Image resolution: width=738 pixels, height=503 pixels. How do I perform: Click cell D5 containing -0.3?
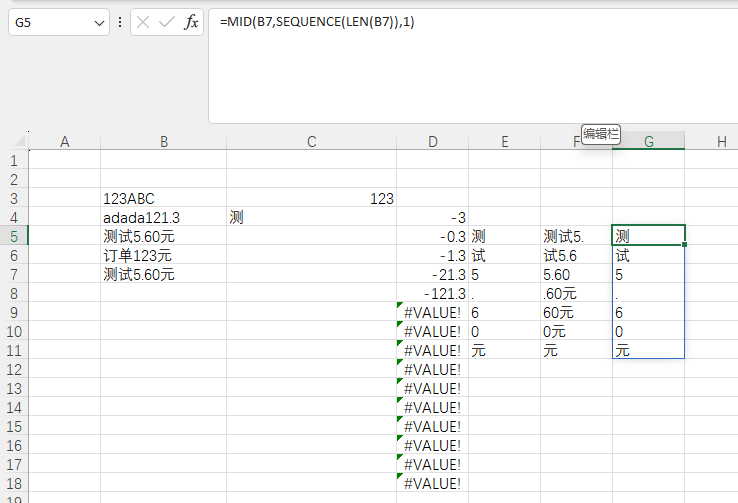pos(433,236)
